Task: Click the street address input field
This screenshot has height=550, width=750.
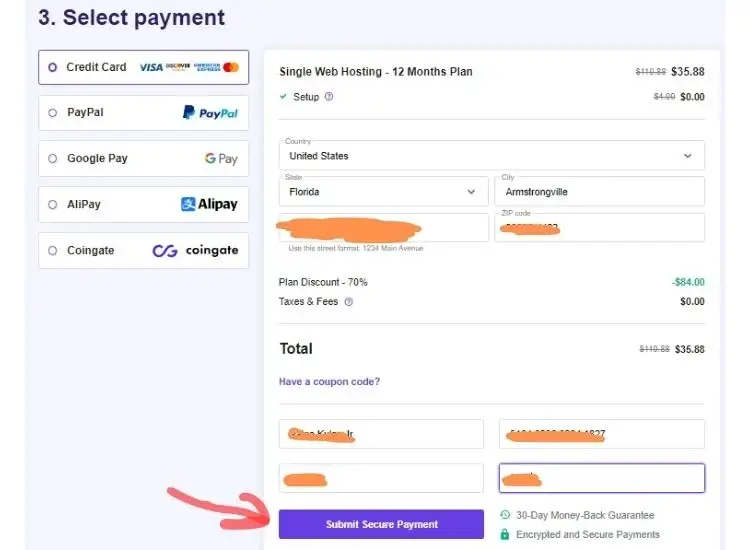Action: [x=384, y=227]
